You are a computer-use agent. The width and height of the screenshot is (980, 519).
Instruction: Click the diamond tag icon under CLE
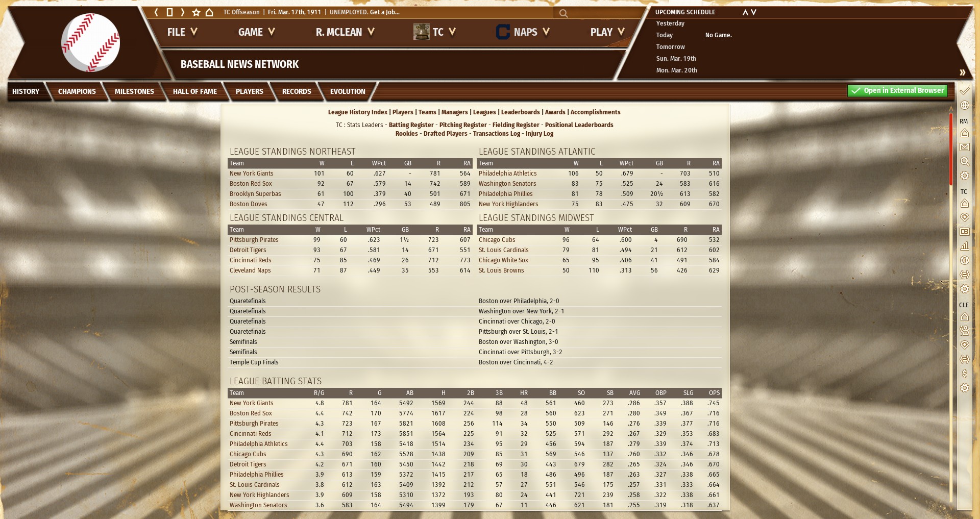point(964,345)
